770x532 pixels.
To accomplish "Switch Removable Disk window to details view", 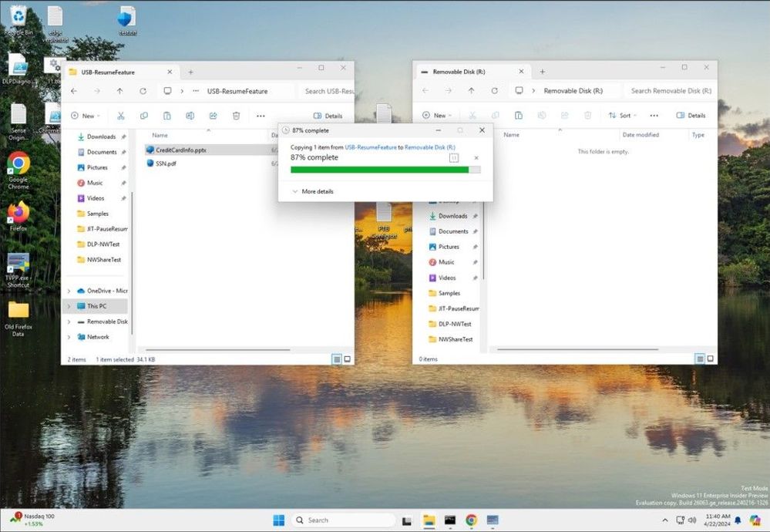I will [700, 359].
